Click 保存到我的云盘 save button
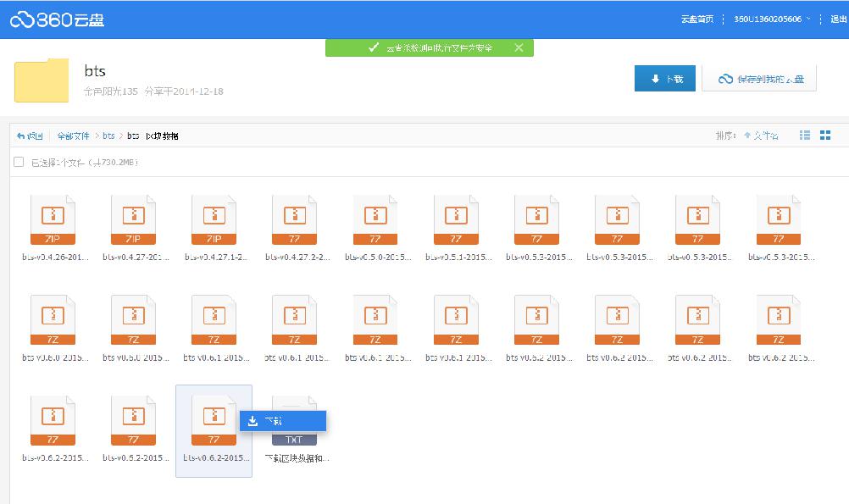 [x=759, y=79]
